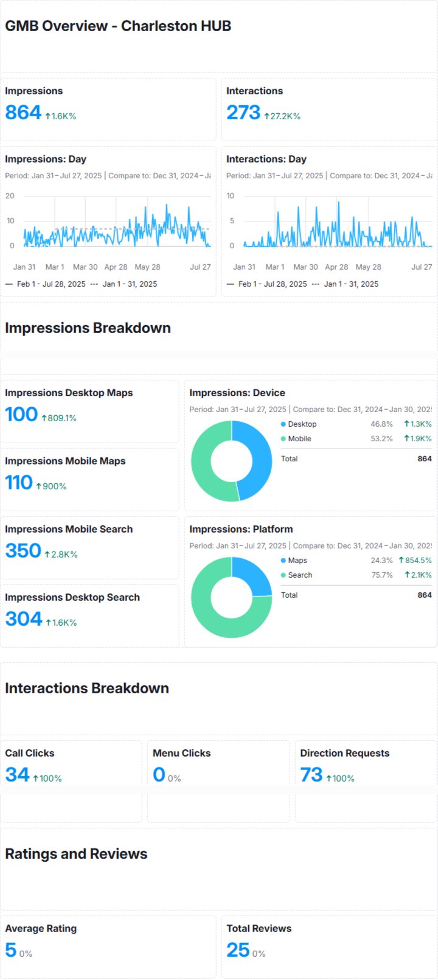Toggle the Maps legend entry in Impressions: Platform
The width and height of the screenshot is (438, 980).
click(x=297, y=561)
